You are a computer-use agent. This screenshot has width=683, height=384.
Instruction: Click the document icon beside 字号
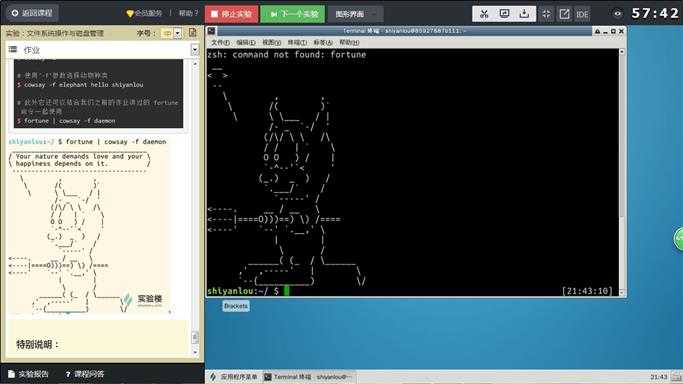pyautogui.click(x=193, y=33)
